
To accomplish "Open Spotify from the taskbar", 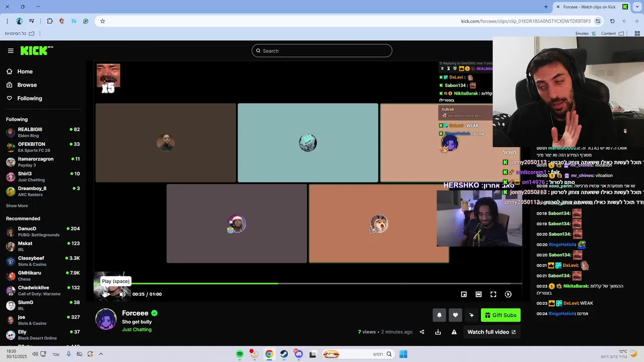I will [240, 354].
